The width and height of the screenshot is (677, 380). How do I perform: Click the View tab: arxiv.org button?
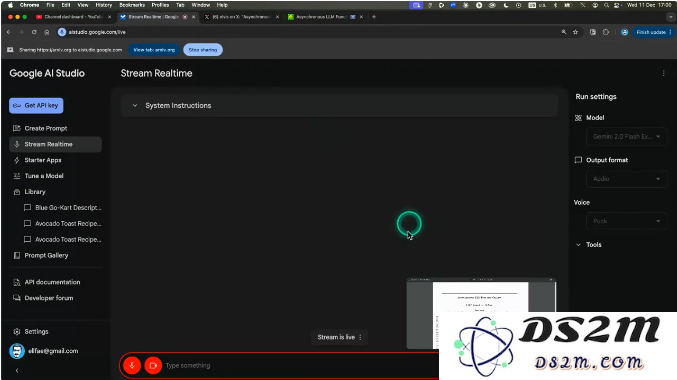tap(154, 50)
